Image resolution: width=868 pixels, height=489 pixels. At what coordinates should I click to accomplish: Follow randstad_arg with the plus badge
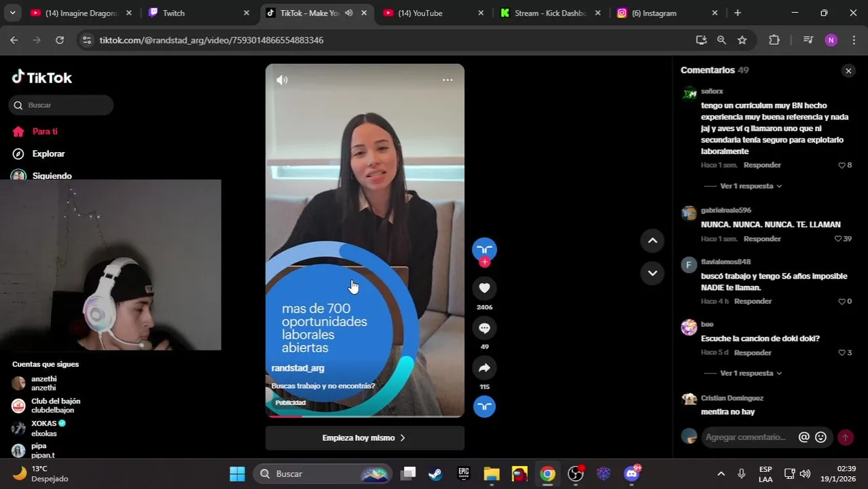click(x=484, y=262)
